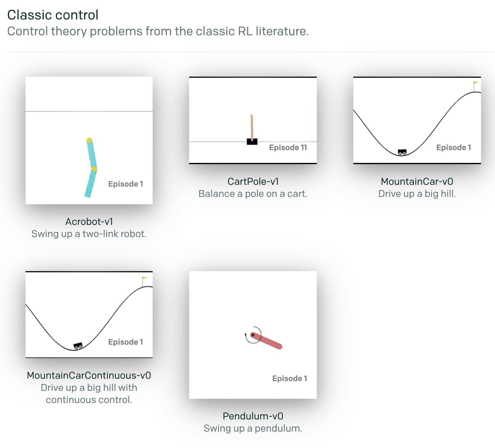Click the black cart in CartPole preview
This screenshot has height=448, width=495.
tap(252, 141)
